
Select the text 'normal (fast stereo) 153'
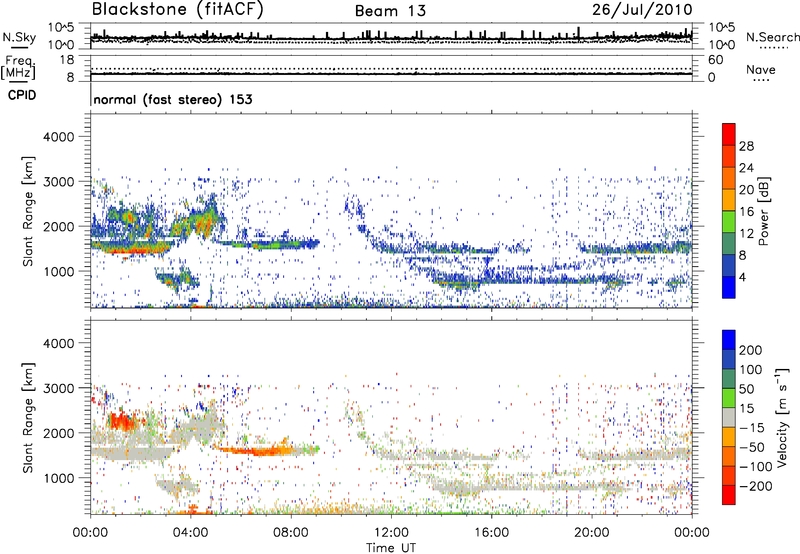173,99
